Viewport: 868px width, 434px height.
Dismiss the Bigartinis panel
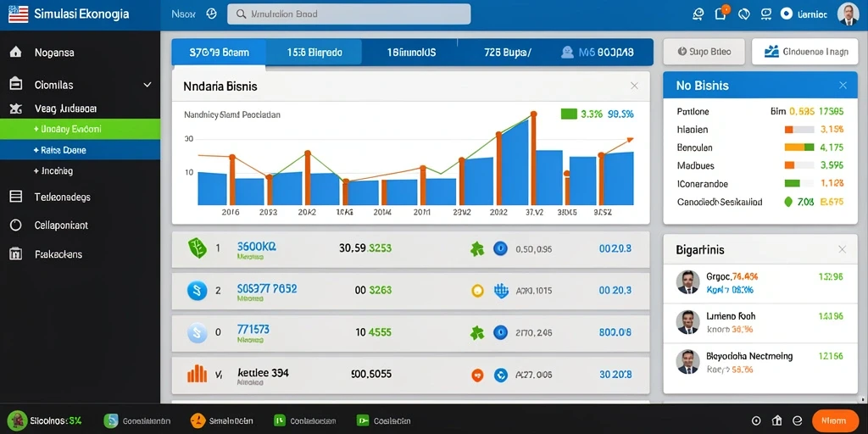click(x=842, y=250)
